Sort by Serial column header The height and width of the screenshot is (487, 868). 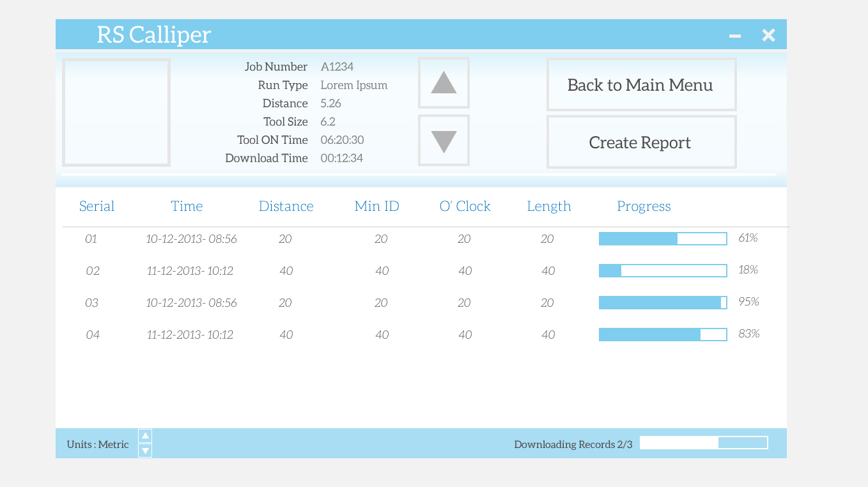97,206
